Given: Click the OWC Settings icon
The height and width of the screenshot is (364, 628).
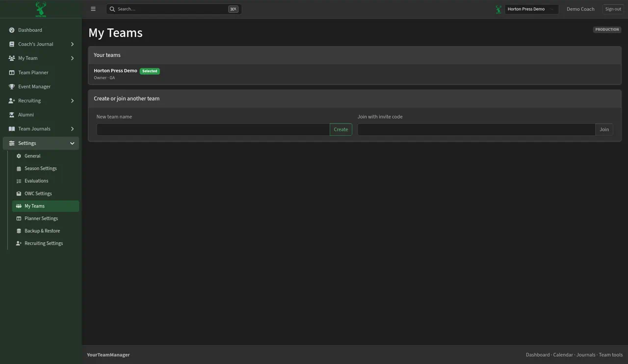Looking at the screenshot, I should (x=19, y=194).
